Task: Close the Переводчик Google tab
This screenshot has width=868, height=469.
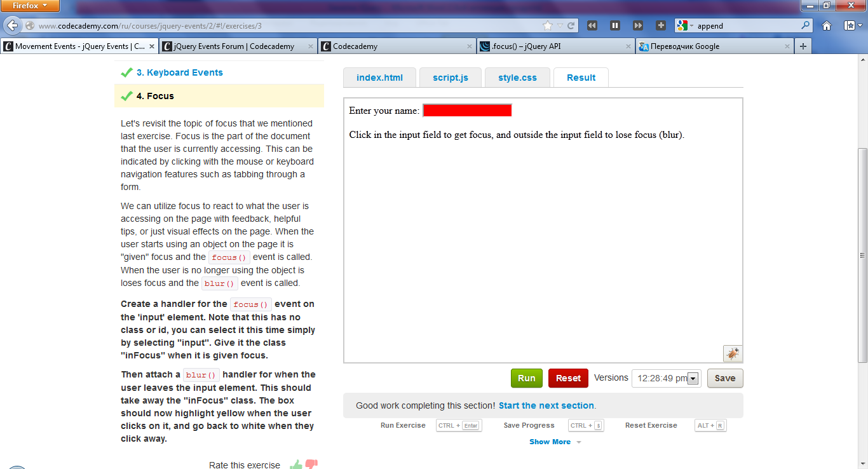Action: (787, 46)
